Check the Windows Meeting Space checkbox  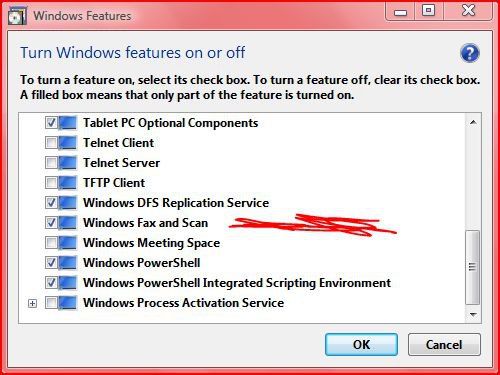51,242
